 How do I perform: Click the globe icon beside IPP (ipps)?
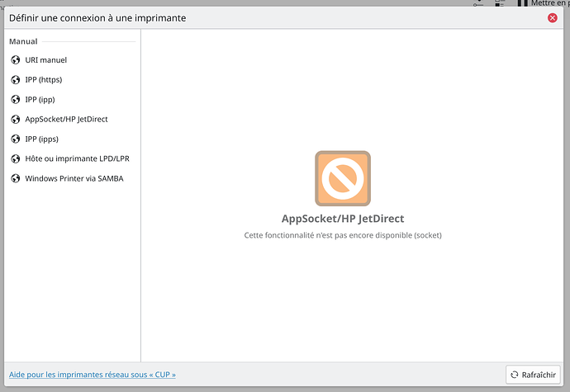[15, 139]
